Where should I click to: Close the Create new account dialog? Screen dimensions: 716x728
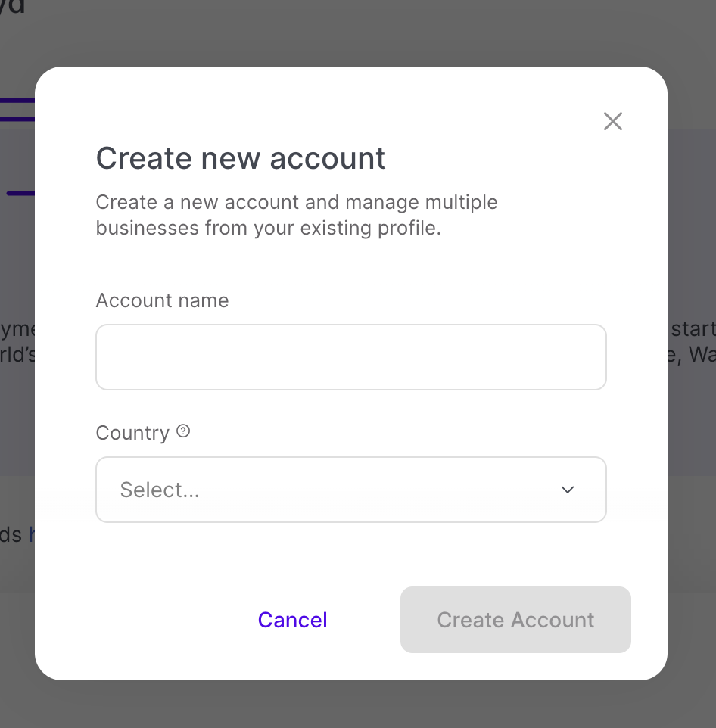tap(613, 121)
